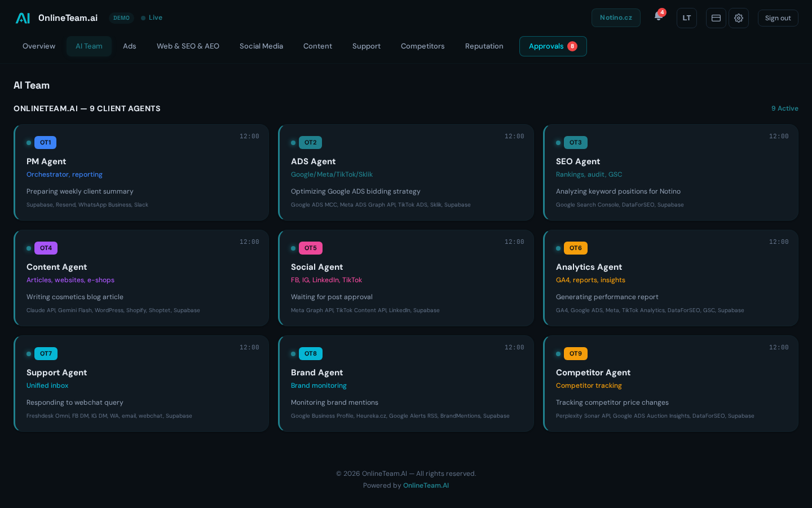Image resolution: width=812 pixels, height=508 pixels.
Task: Click the OT5 agent badge
Action: [x=310, y=248]
